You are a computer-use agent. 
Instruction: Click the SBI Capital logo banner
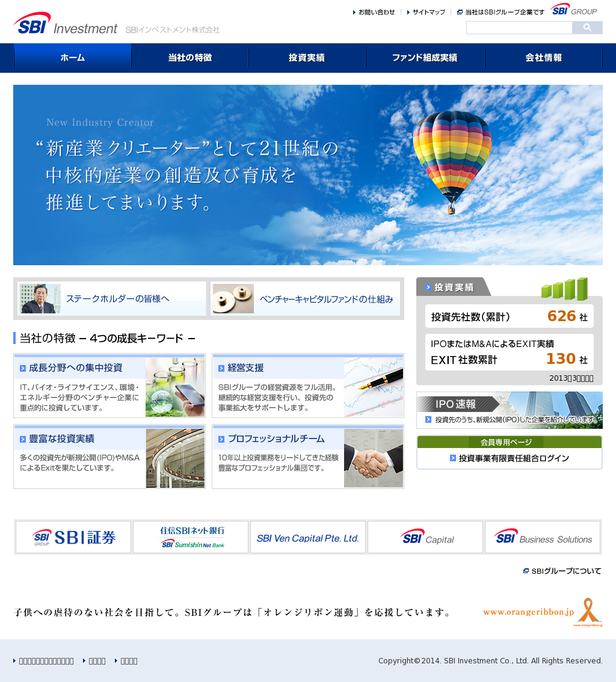point(425,537)
